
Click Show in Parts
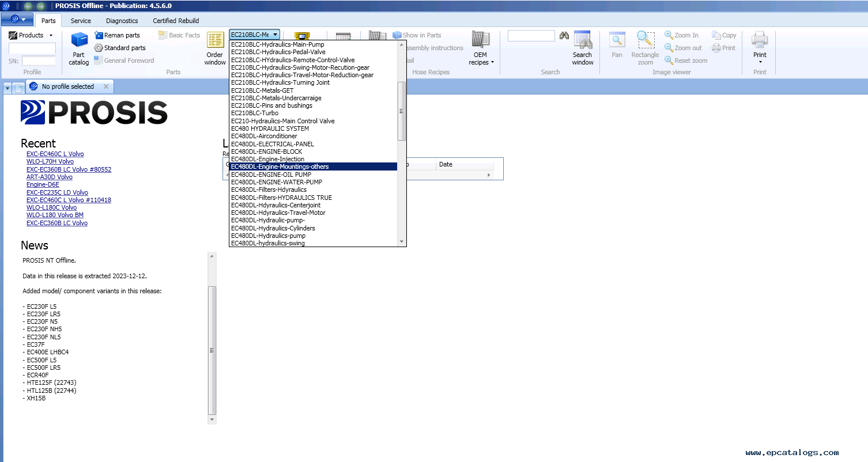tap(417, 35)
